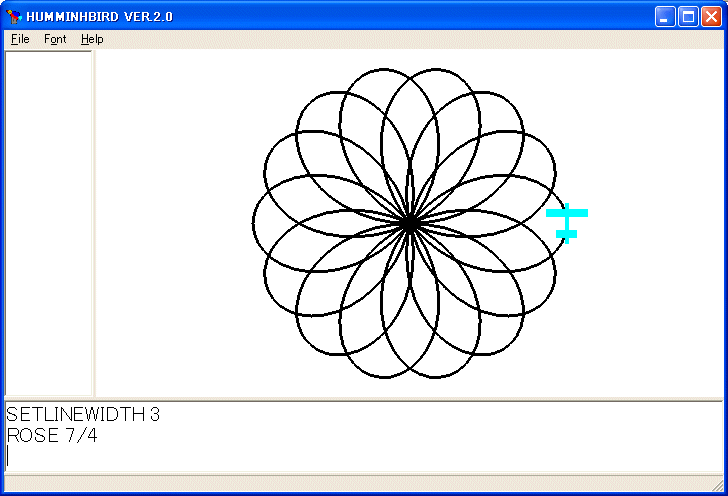The width and height of the screenshot is (728, 496).
Task: Click the cyan turtle cursor on canvas
Action: pyautogui.click(x=567, y=223)
